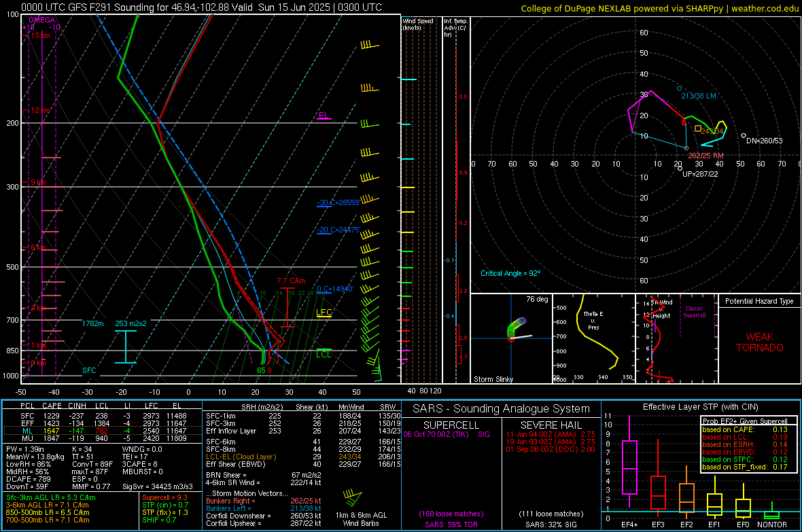Click the 'Effective Layer STP (with CIN)' title
The image size is (802, 532).
[701, 407]
